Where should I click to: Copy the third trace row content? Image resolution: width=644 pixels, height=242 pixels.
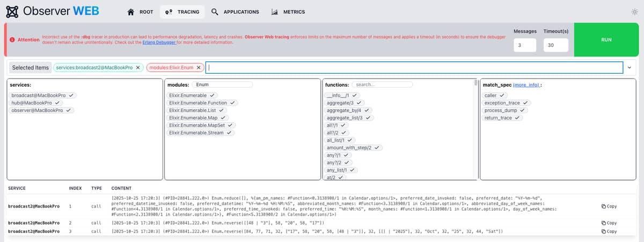pos(609,231)
